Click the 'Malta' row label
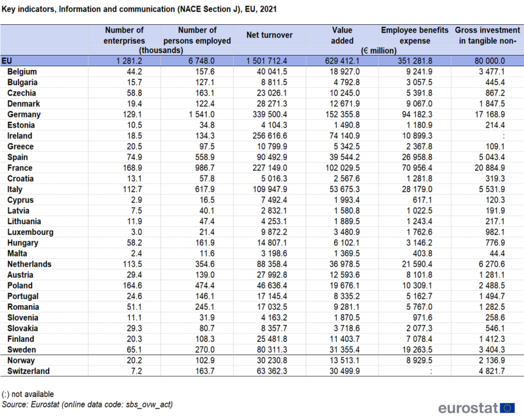524x420 pixels. (17, 254)
